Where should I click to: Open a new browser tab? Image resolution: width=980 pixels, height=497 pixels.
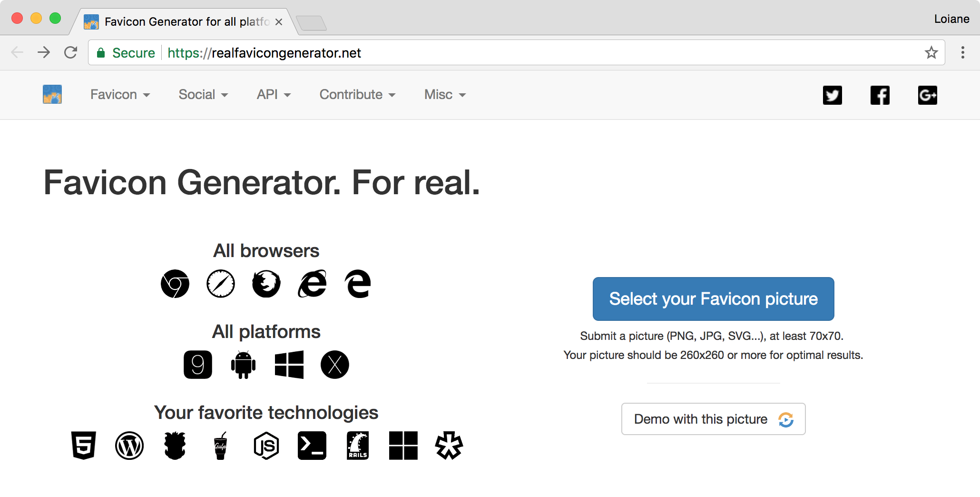point(311,23)
